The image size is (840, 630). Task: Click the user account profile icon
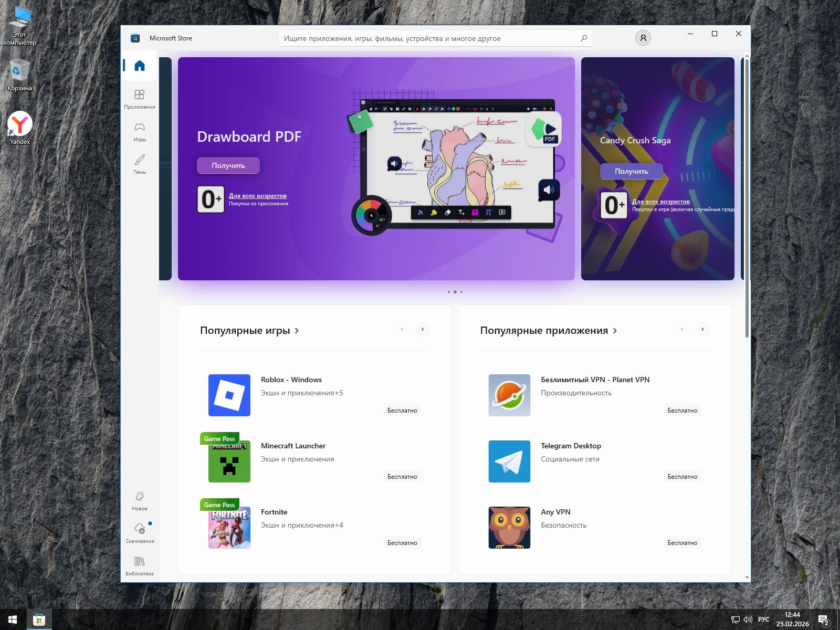[643, 38]
